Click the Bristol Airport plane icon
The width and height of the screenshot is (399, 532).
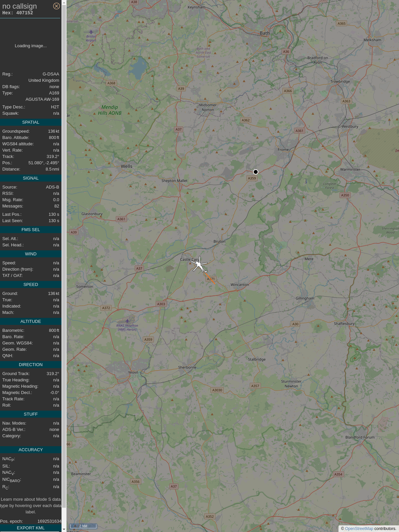tap(91, 32)
